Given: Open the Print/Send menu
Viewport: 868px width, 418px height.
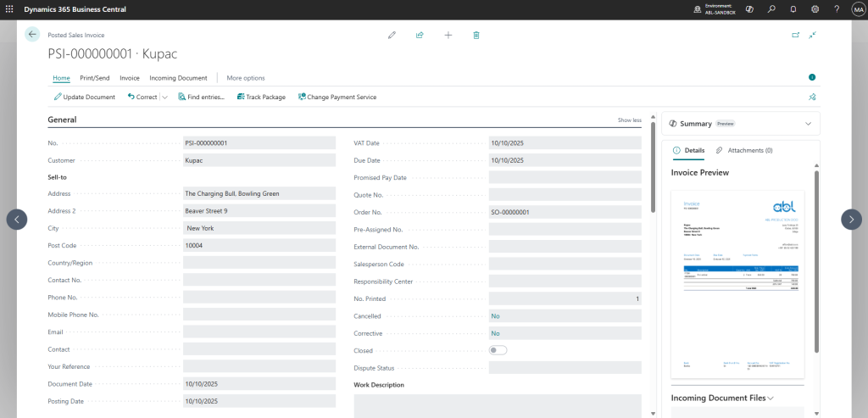Looking at the screenshot, I should (95, 78).
